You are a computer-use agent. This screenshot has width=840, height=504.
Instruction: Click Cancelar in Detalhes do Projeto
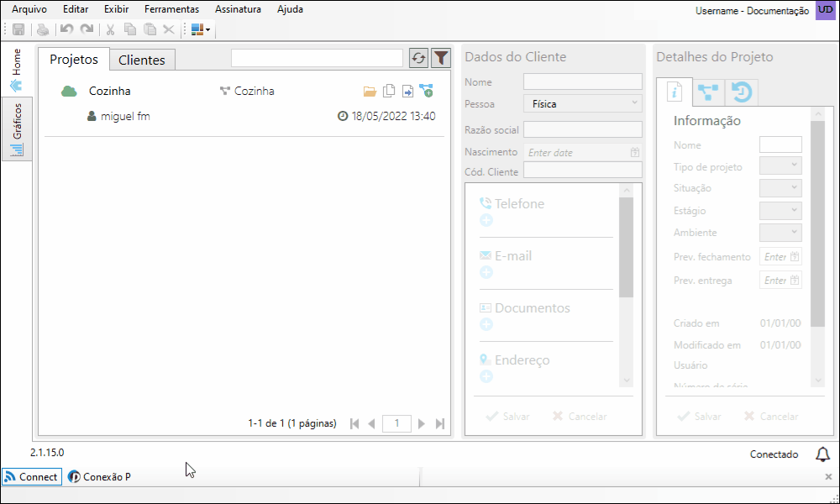(x=771, y=416)
